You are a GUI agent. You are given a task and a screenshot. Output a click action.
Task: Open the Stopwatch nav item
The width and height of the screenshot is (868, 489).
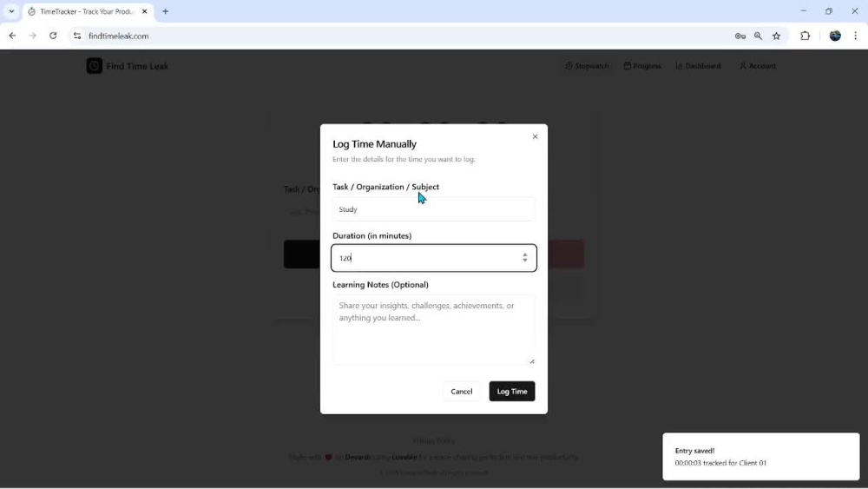(x=587, y=66)
